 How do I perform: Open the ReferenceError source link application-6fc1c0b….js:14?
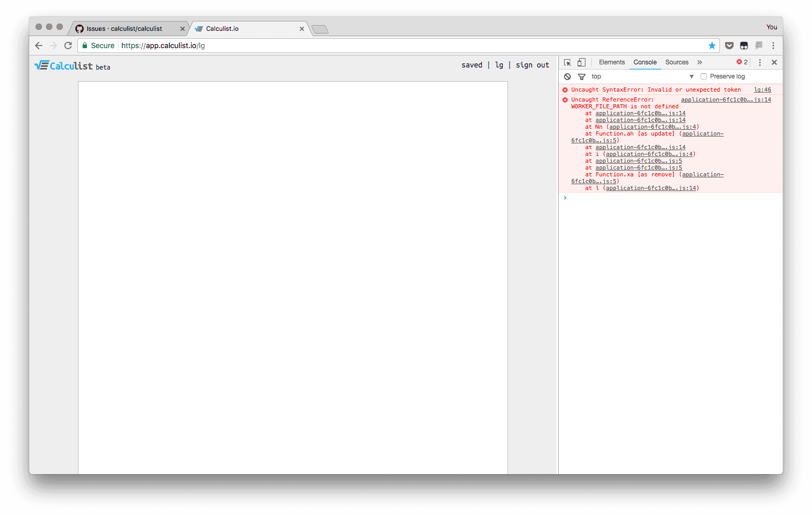tap(726, 100)
